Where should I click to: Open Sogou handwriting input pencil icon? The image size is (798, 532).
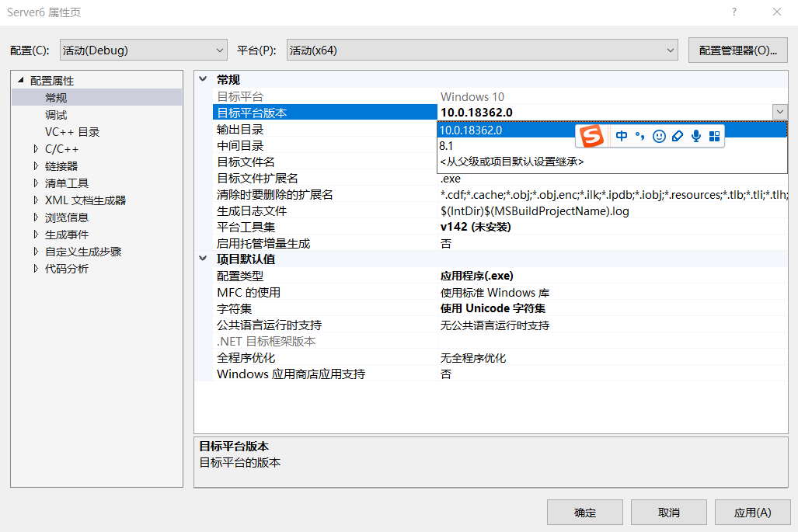[677, 136]
